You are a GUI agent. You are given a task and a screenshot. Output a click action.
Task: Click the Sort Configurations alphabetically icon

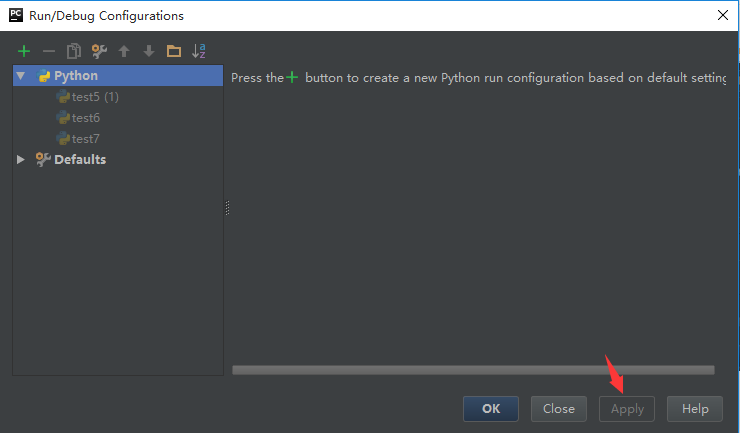tap(199, 51)
